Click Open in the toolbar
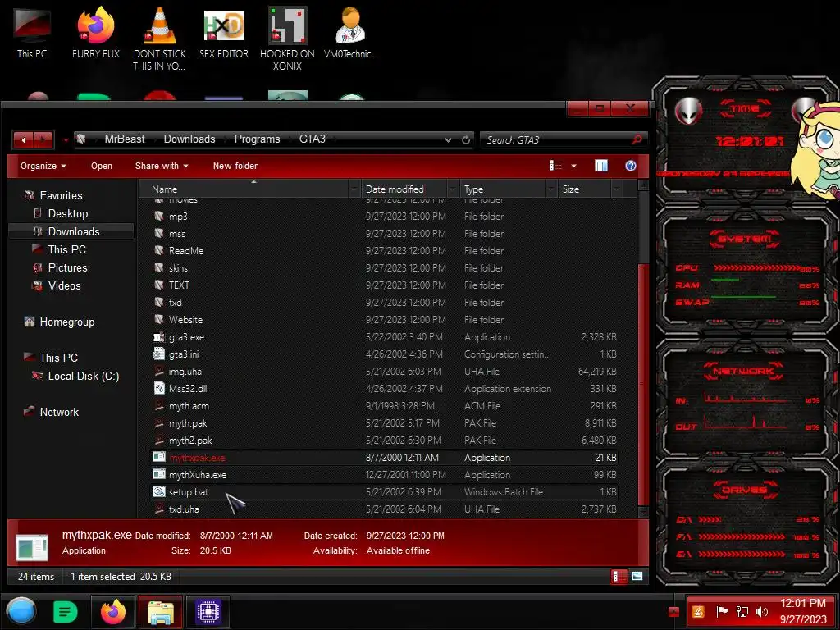The width and height of the screenshot is (840, 630). [101, 166]
